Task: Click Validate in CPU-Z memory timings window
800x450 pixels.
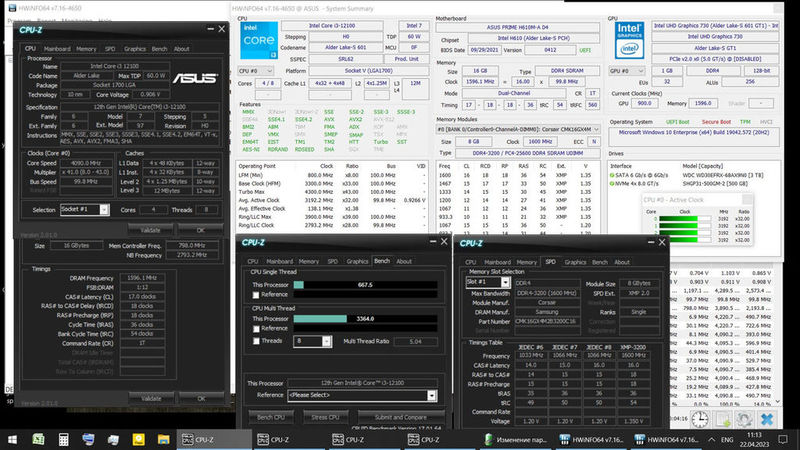Action: [151, 398]
